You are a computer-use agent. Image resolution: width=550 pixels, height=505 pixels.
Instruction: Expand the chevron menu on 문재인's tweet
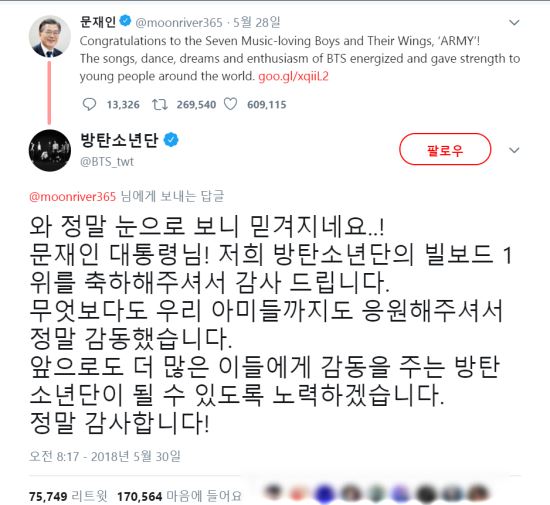tap(514, 22)
